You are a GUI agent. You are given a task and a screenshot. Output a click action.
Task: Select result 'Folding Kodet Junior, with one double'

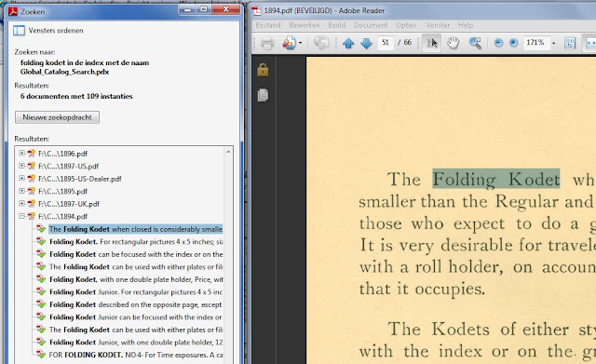click(136, 342)
